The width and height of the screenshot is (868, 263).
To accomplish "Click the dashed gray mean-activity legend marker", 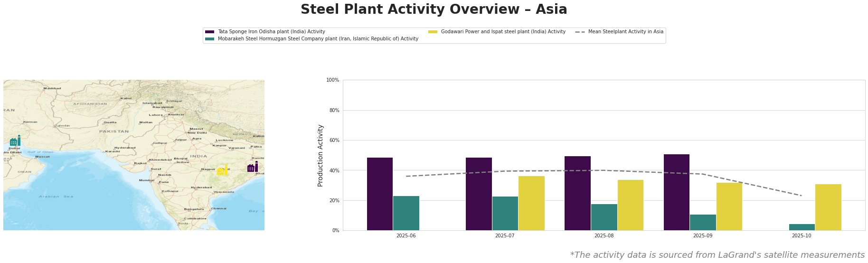I will tap(580, 32).
